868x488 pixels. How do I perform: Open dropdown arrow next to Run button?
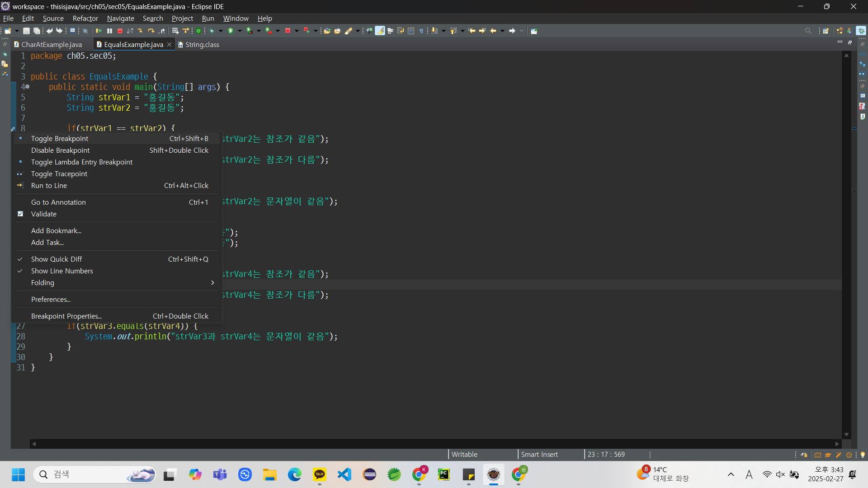coord(240,31)
